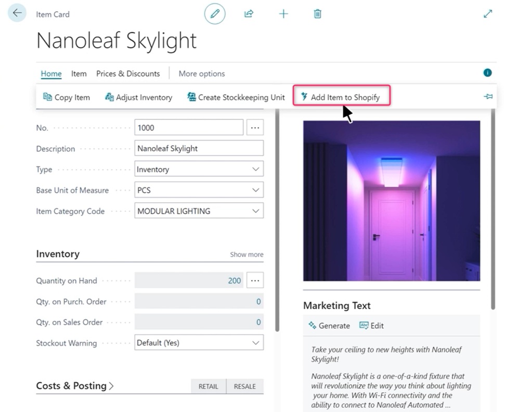Delete the item using trash icon
The image size is (532, 412).
point(318,14)
